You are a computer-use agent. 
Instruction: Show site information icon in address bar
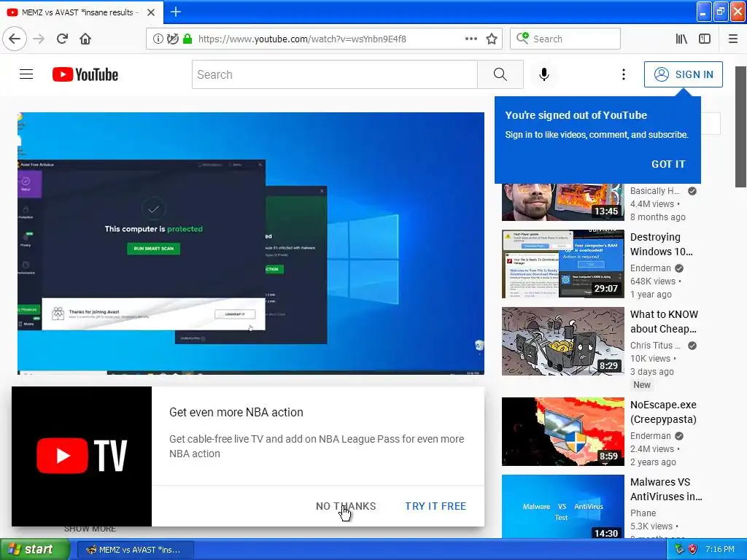[x=158, y=39]
